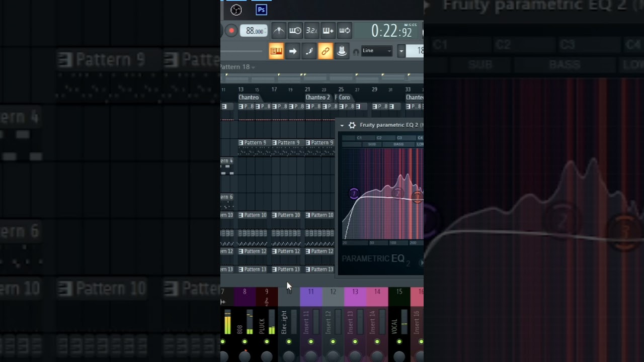Select EQ band 3 orange handle

(418, 197)
